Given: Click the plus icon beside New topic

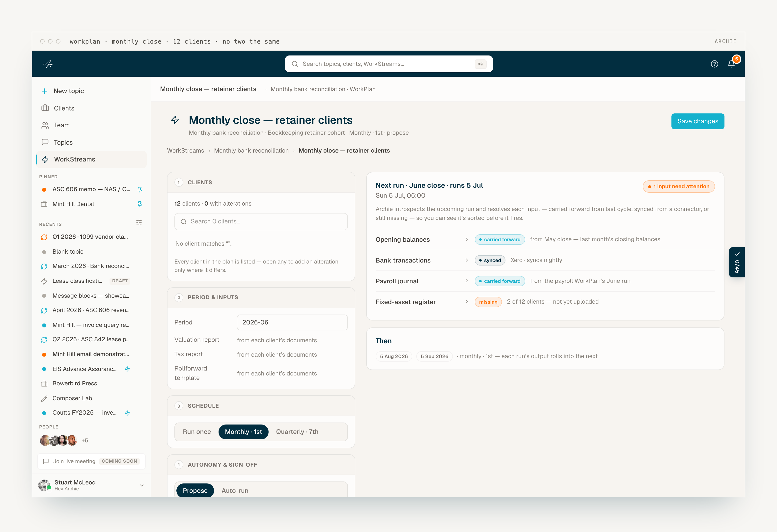Looking at the screenshot, I should click(x=44, y=91).
